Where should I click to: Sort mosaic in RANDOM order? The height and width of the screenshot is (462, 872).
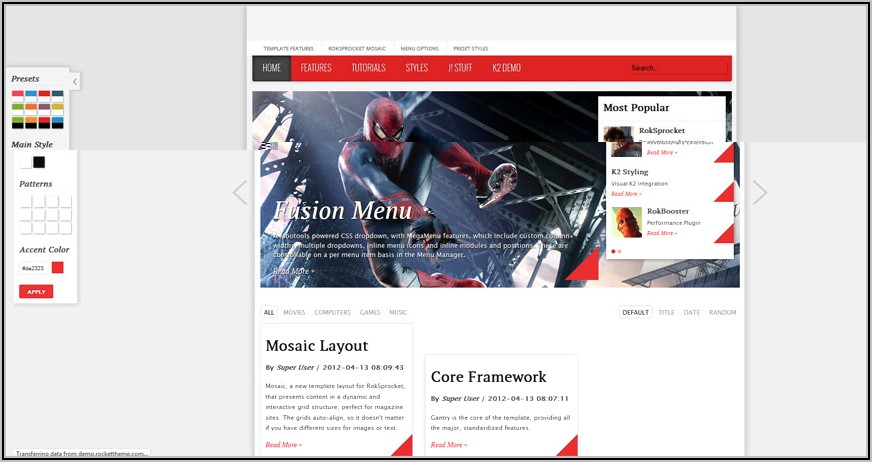[722, 312]
